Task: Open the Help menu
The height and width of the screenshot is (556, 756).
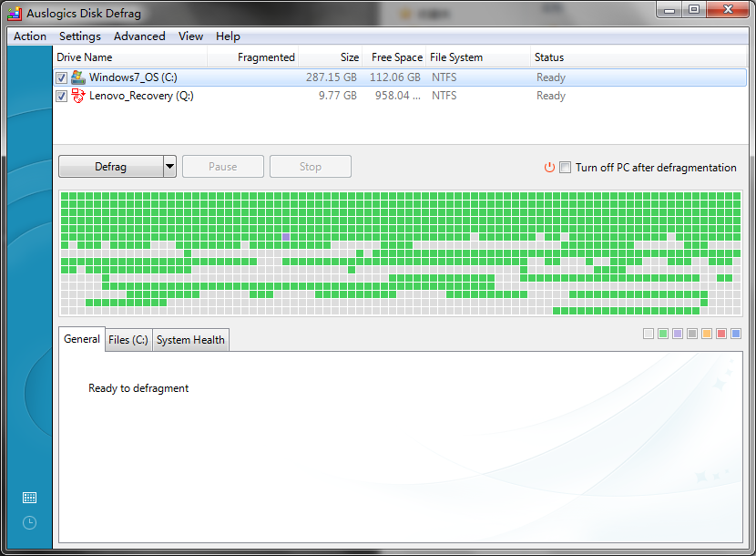Action: [x=228, y=36]
